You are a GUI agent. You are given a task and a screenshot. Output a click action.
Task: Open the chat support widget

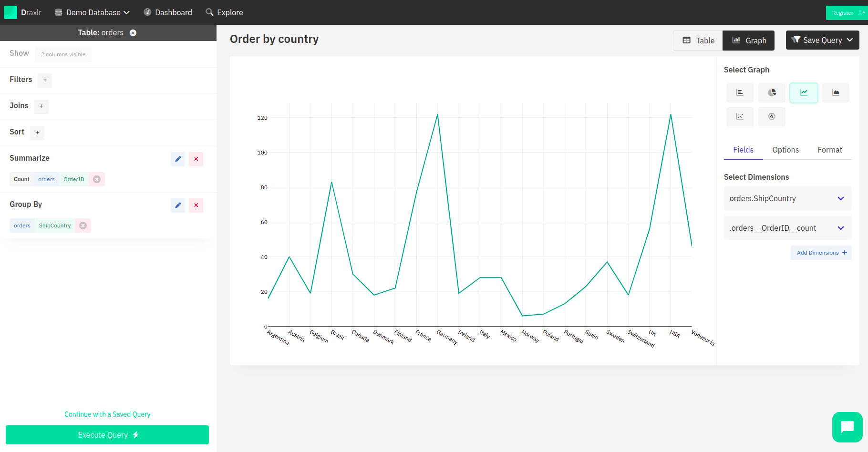point(847,427)
